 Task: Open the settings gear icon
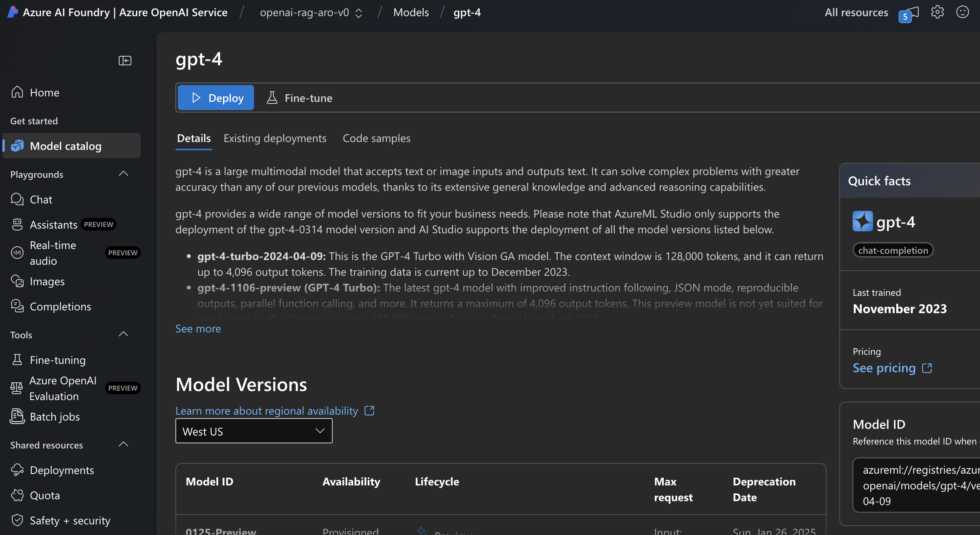[x=937, y=12]
